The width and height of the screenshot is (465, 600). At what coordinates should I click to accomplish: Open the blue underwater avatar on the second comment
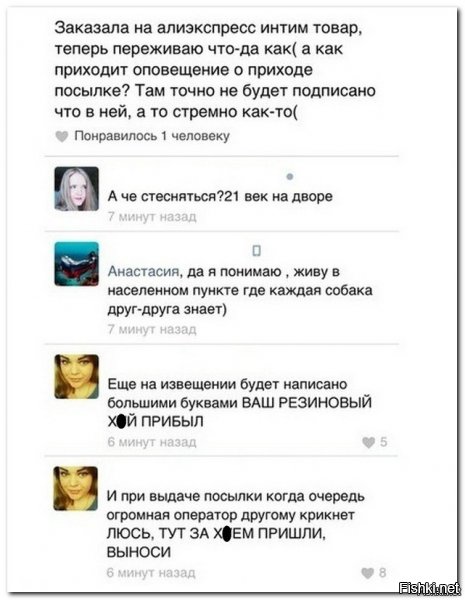click(x=77, y=264)
